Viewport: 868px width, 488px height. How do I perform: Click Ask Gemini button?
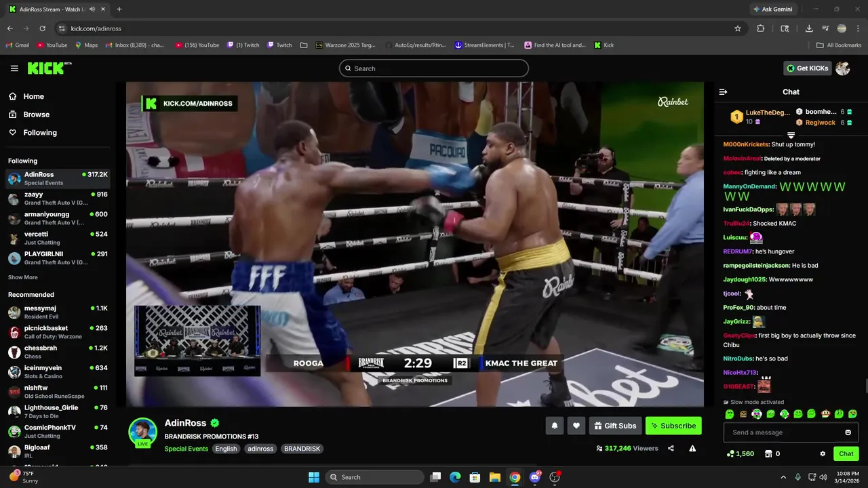tap(772, 9)
